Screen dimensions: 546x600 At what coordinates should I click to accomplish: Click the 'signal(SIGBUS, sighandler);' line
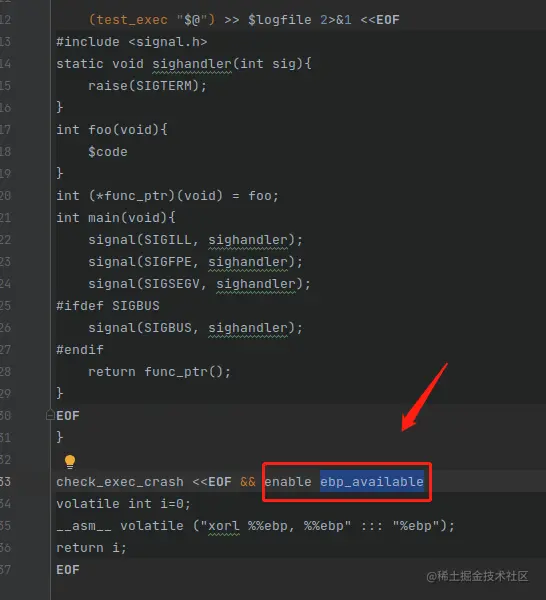(195, 328)
